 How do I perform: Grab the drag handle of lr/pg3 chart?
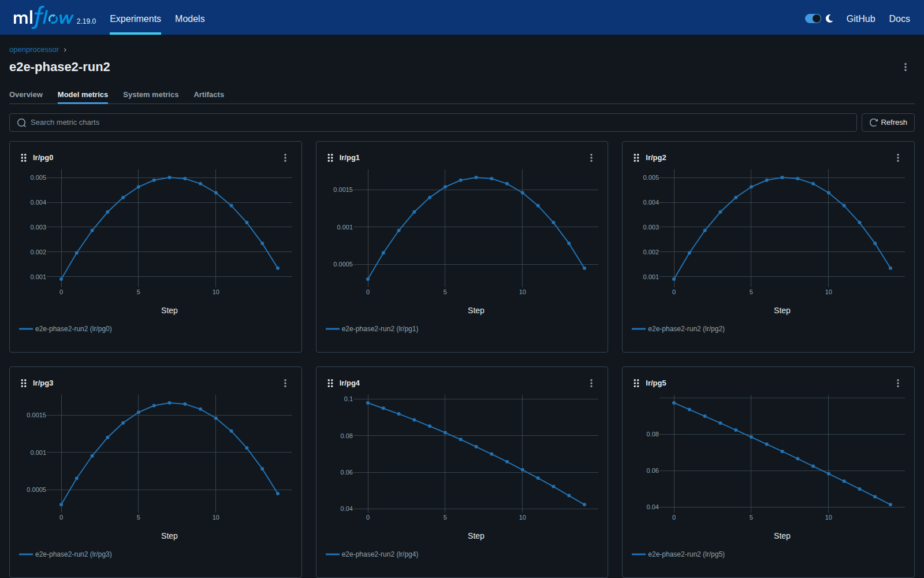(24, 383)
